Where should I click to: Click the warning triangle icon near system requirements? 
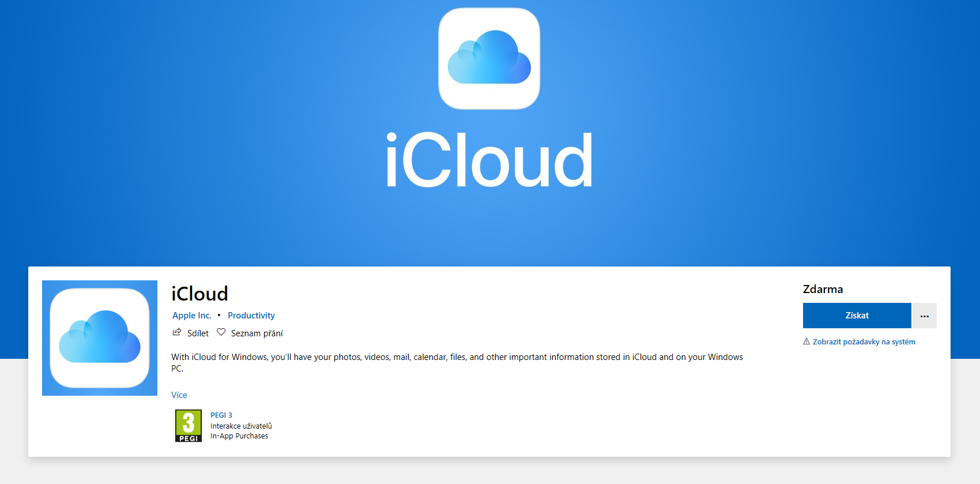pos(806,342)
